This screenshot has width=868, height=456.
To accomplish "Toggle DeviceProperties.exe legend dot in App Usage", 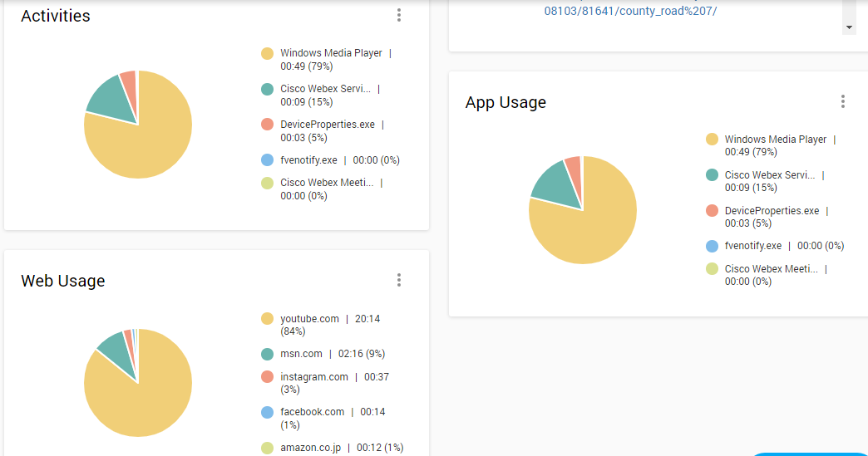I will 712,211.
